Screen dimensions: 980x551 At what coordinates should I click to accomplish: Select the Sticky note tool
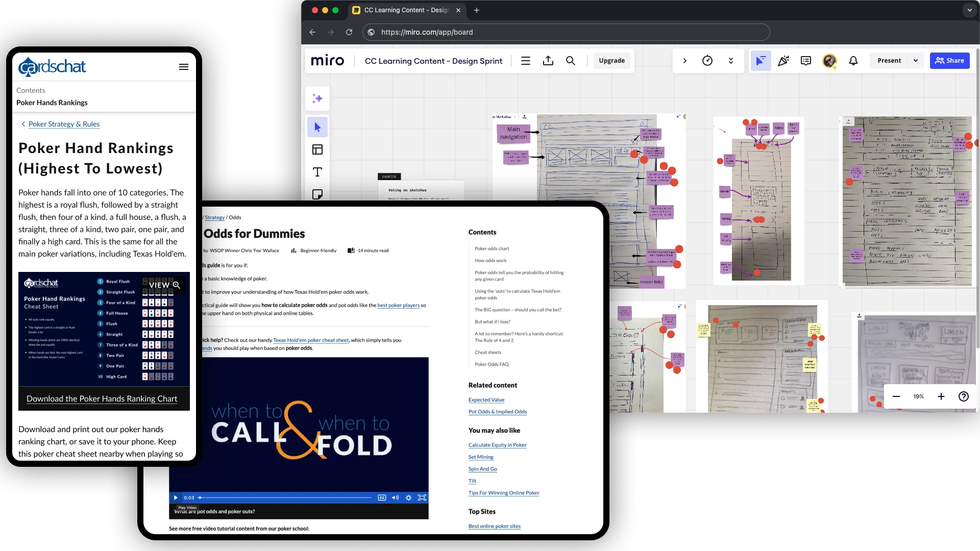tap(317, 194)
